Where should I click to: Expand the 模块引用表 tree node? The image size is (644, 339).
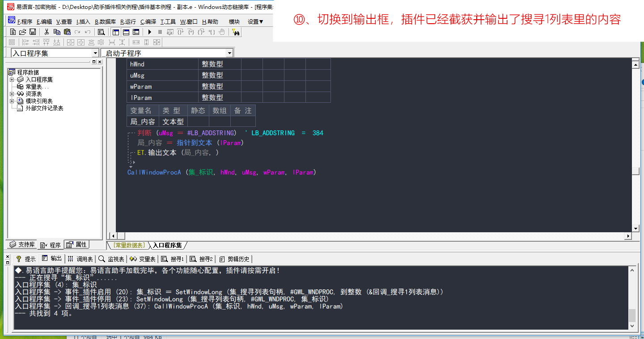click(x=12, y=101)
